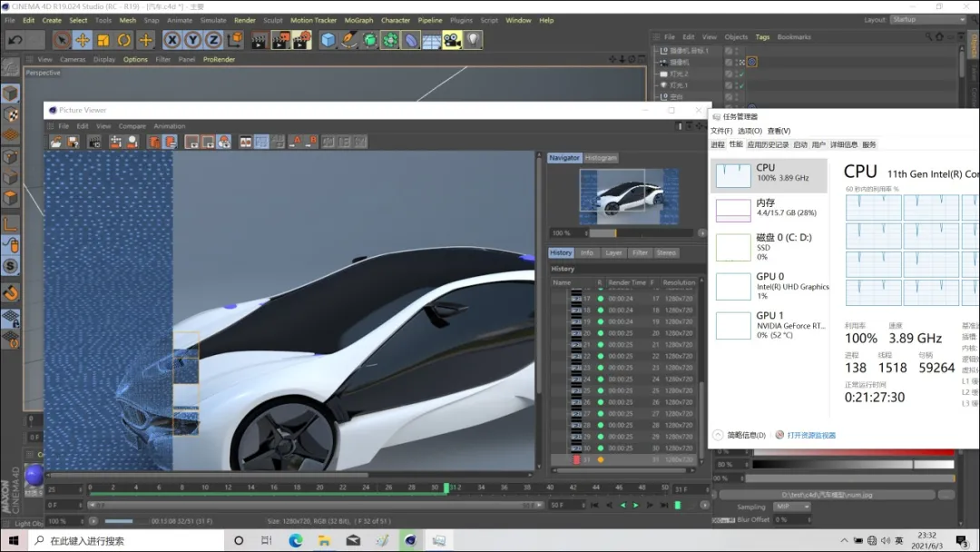980x552 pixels.
Task: Activate the Move tool
Action: [x=83, y=40]
